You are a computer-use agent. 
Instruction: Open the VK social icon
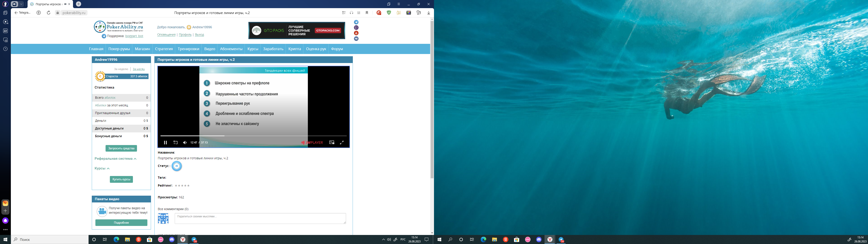point(356,38)
